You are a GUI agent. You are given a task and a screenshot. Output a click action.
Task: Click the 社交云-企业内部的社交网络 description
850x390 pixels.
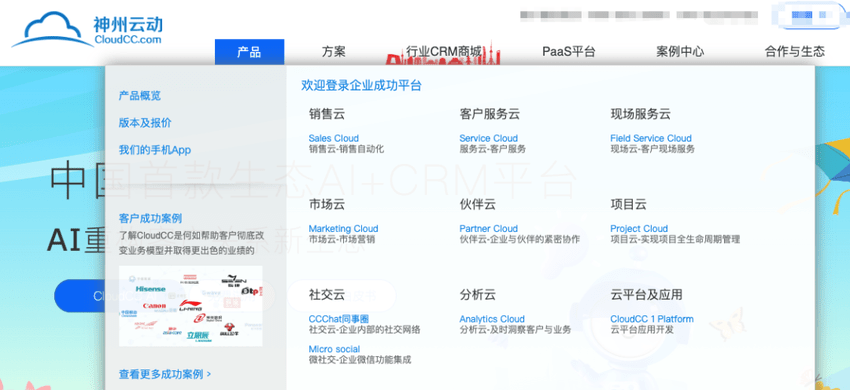point(364,329)
